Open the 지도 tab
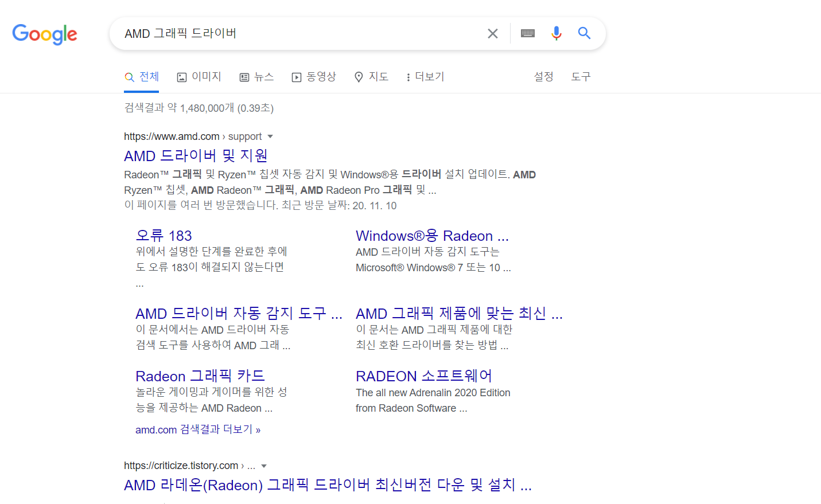Viewport: 821px width, 504px height. coord(371,77)
